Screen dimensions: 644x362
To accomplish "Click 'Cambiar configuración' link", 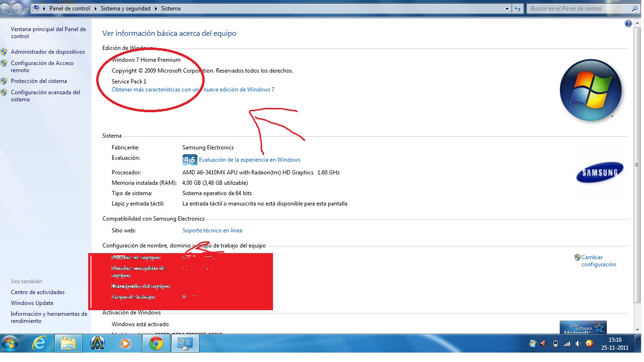I will point(598,261).
